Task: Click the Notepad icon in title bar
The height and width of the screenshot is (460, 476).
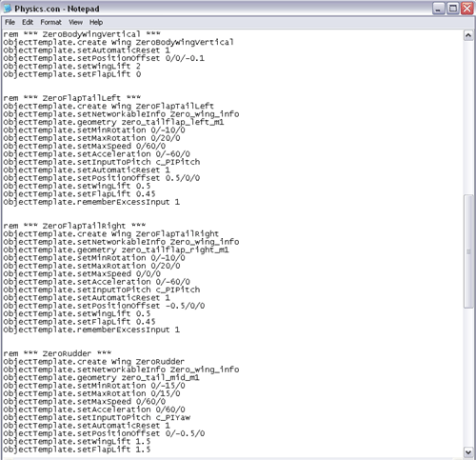Action: 7,9
